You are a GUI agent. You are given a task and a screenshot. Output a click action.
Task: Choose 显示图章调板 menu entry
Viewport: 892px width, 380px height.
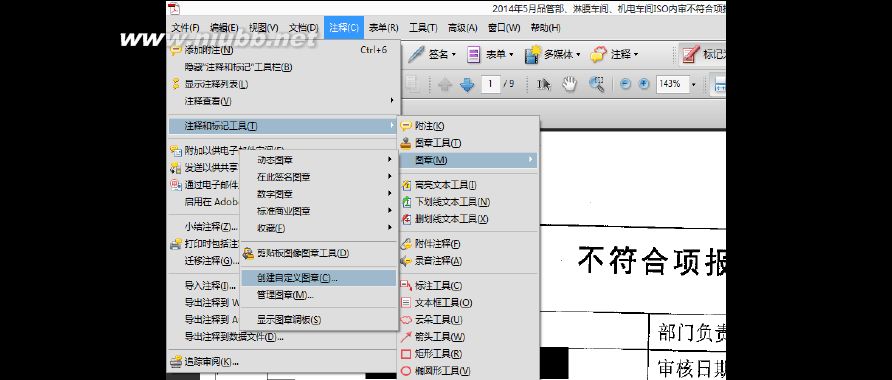[x=319, y=320]
